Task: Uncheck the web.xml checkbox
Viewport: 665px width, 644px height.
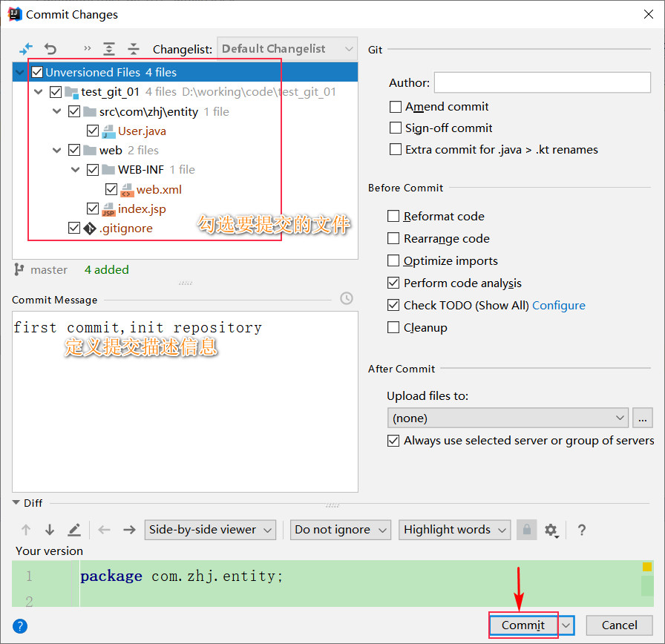Action: [111, 189]
